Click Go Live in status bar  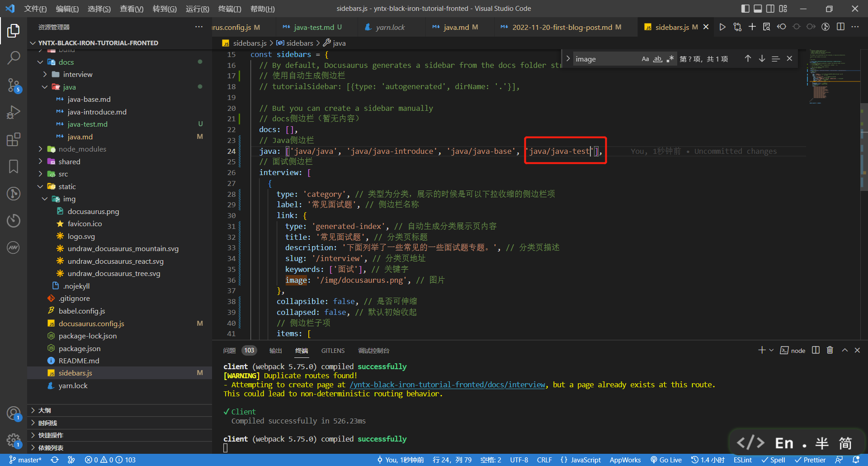click(666, 460)
